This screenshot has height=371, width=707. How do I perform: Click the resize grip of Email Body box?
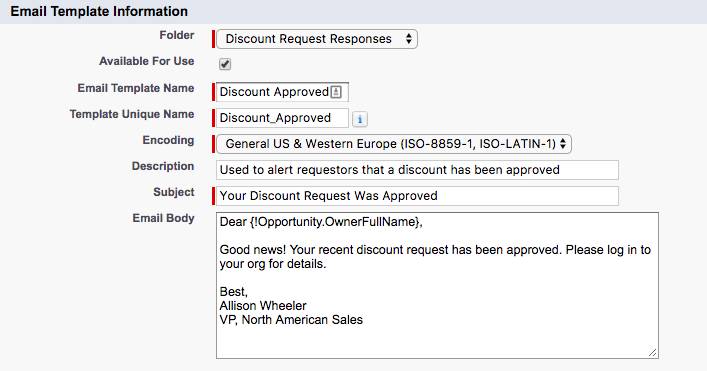pyautogui.click(x=652, y=353)
